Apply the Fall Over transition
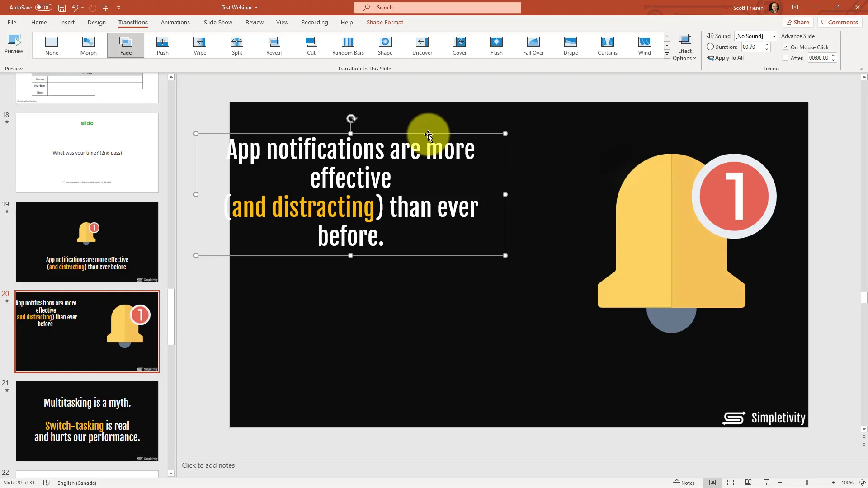The image size is (868, 488). pyautogui.click(x=533, y=45)
